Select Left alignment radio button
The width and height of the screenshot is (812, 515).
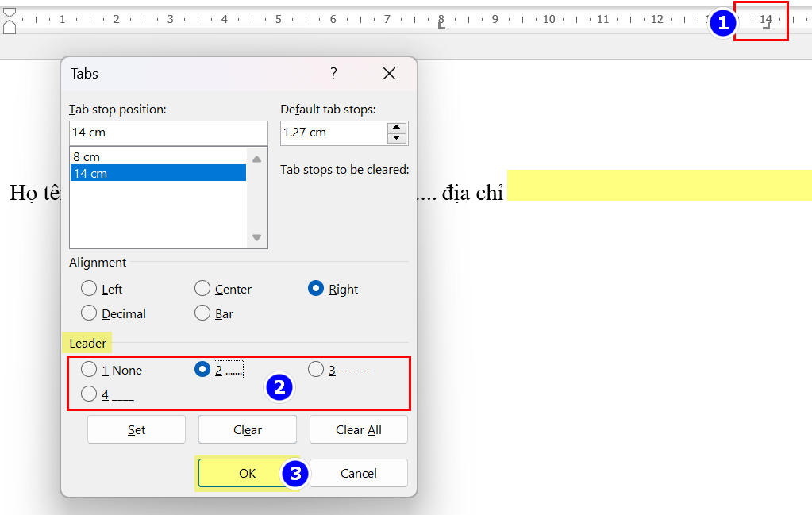click(x=89, y=289)
